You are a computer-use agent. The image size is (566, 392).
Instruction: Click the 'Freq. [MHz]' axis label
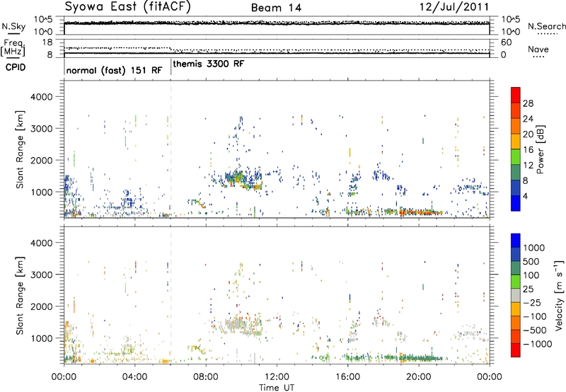tap(13, 47)
